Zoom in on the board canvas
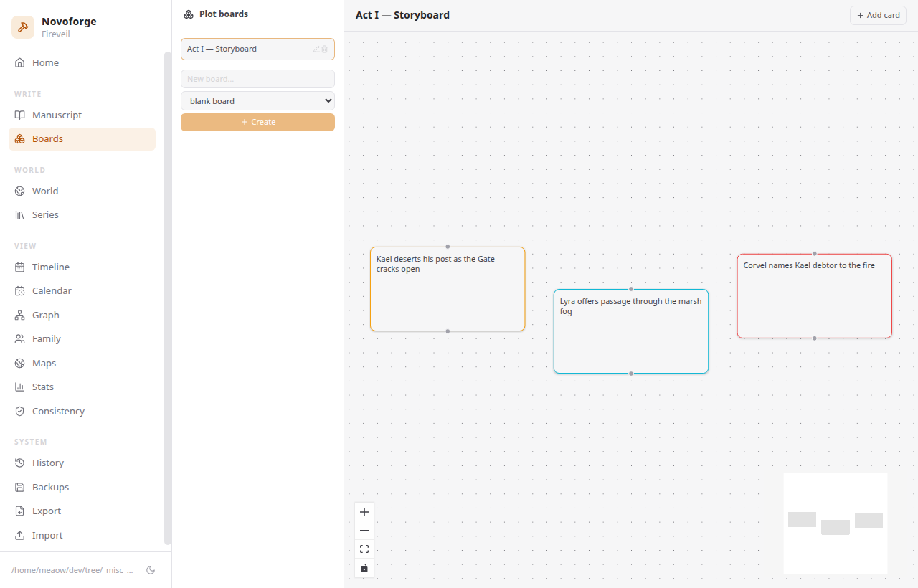918x588 pixels. (364, 512)
